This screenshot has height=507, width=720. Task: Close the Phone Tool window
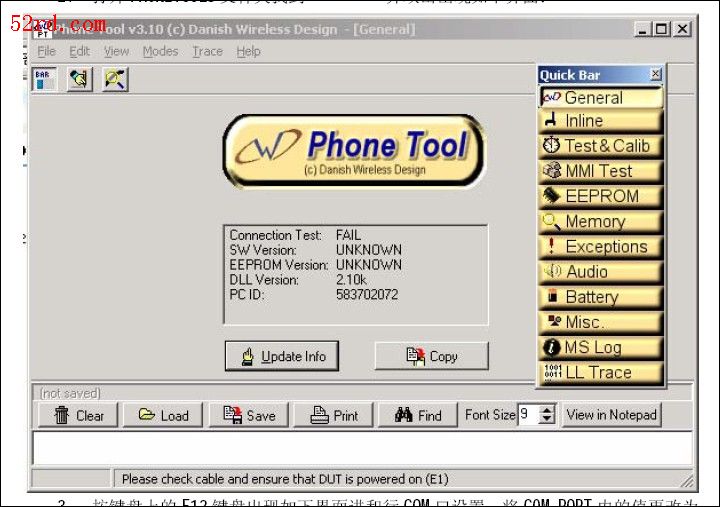point(682,29)
